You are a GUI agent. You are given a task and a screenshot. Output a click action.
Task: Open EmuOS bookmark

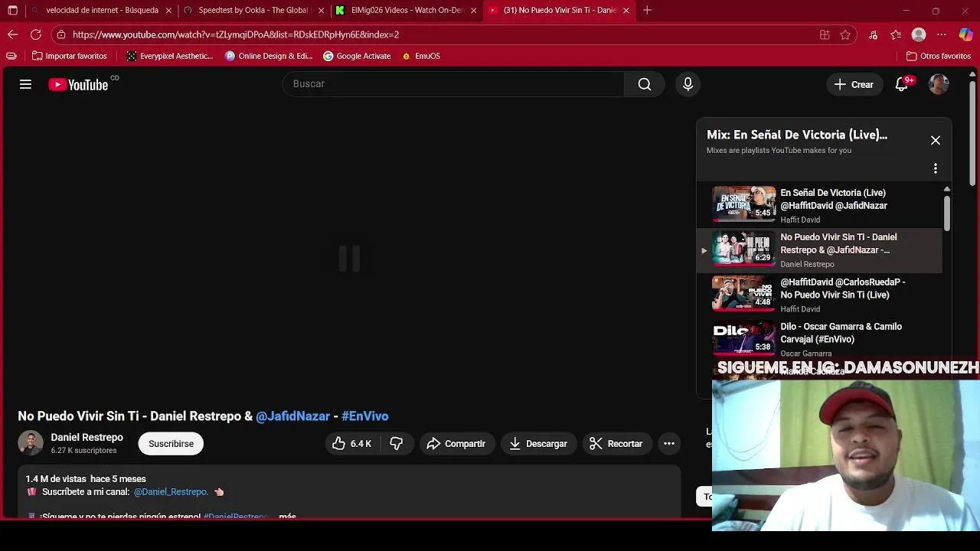(421, 56)
